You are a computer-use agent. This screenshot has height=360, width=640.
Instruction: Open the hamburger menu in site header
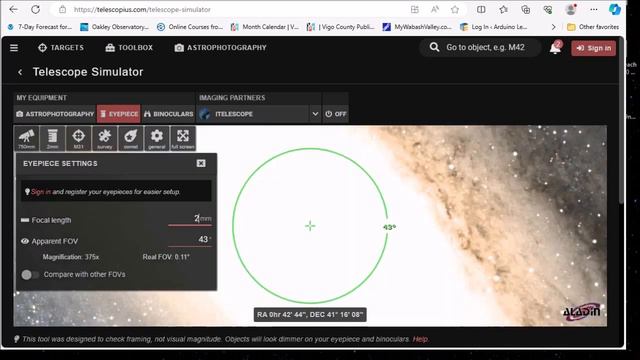(14, 48)
